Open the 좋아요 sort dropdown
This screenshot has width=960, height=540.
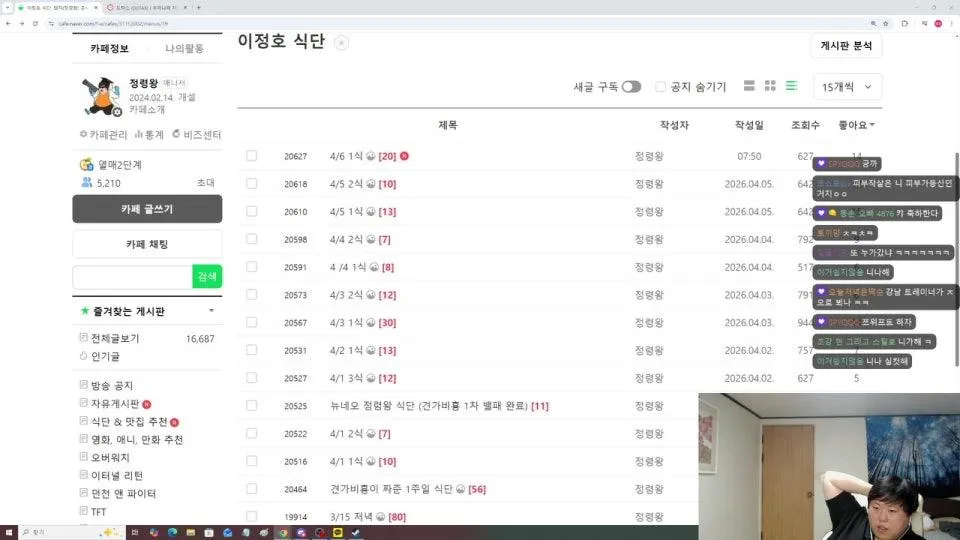[857, 125]
